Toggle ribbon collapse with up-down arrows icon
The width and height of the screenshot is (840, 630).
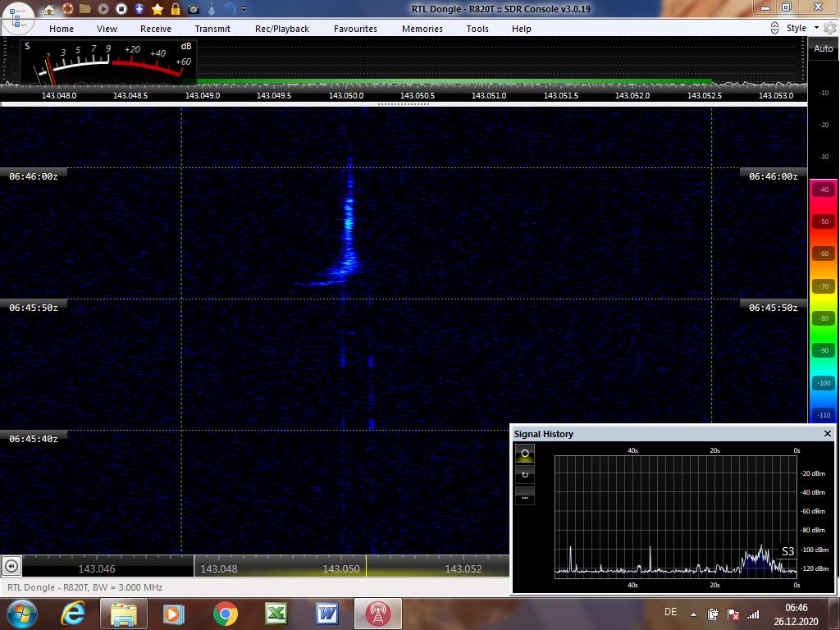point(774,29)
